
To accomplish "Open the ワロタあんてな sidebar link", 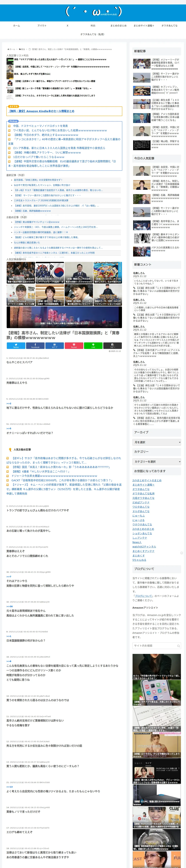I will click(x=141, y=507).
